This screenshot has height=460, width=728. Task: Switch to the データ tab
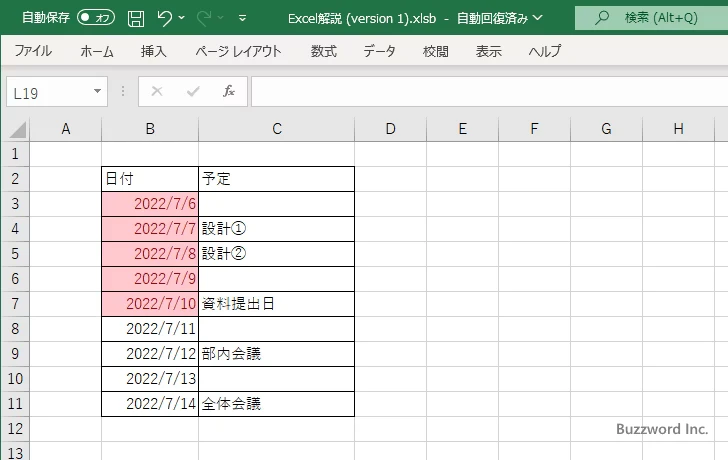tap(379, 51)
